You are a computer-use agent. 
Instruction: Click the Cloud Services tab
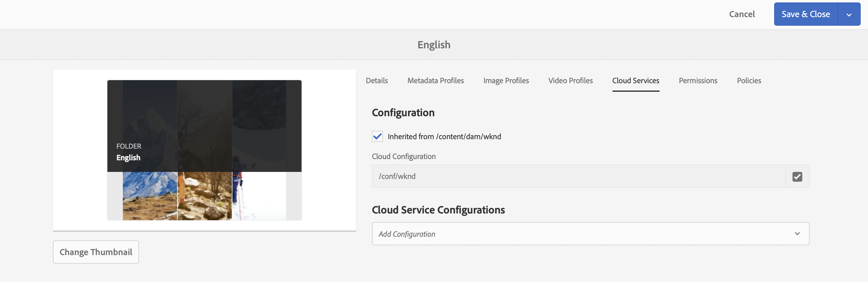tap(635, 81)
